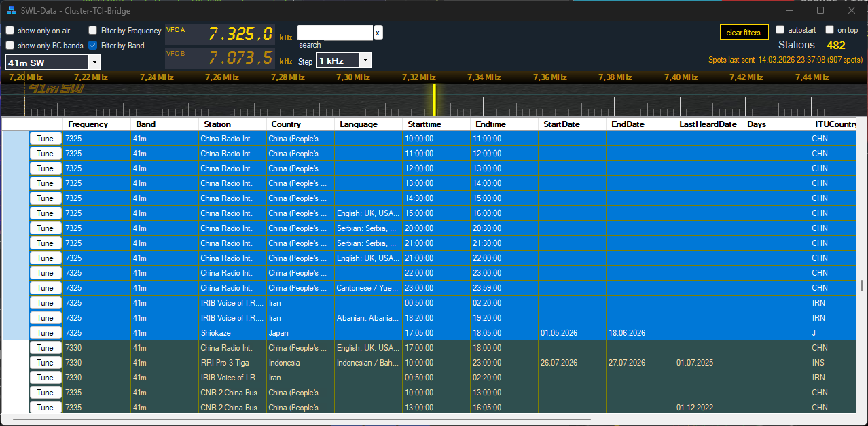Uncheck 'Filter by Band' checkbox
The width and height of the screenshot is (868, 426).
(x=93, y=46)
